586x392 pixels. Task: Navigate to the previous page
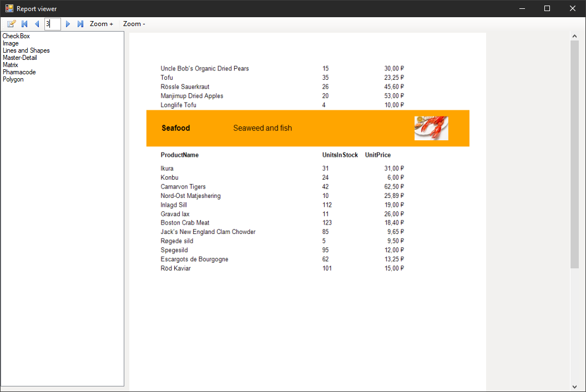click(x=37, y=24)
